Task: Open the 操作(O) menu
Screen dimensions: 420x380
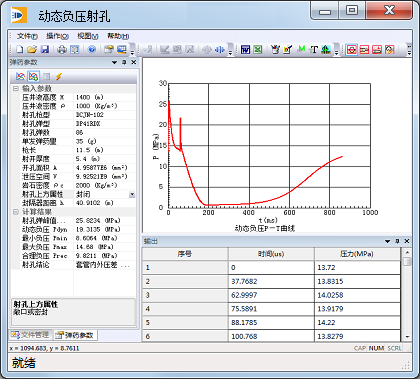Action: [x=57, y=36]
